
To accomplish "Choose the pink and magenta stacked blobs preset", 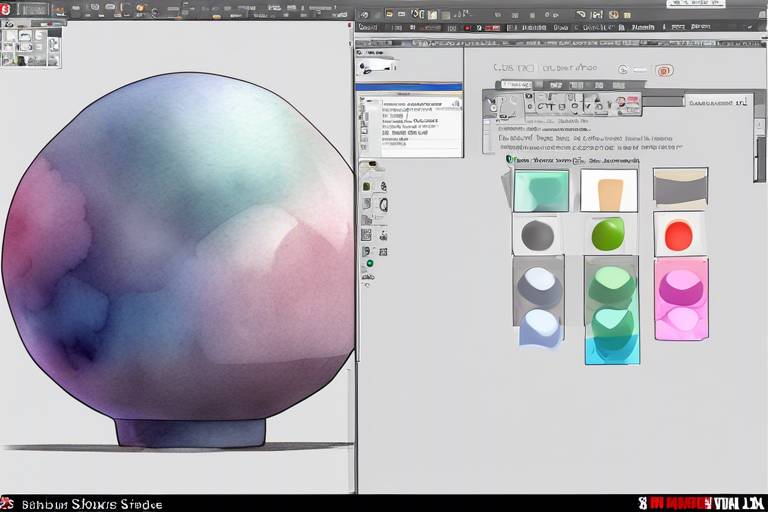I will point(681,299).
